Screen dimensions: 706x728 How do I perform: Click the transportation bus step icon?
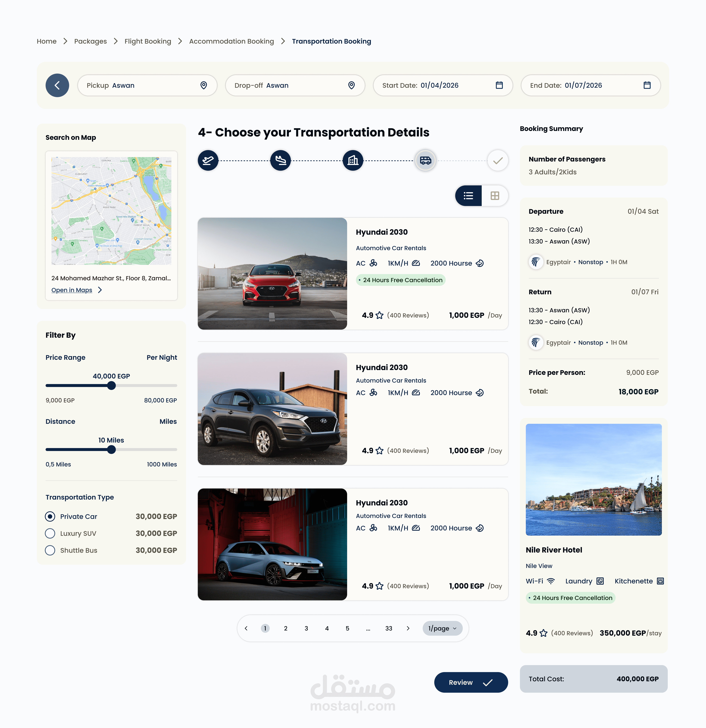tap(425, 160)
